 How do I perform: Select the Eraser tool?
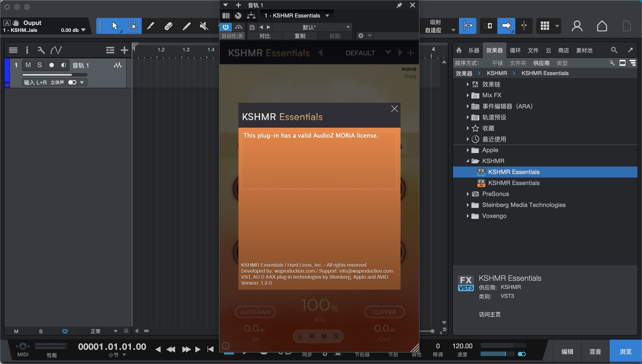coord(168,26)
